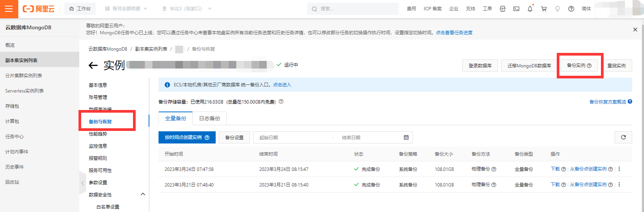
Task: Open the 华北3 region selector
Action: [187, 9]
